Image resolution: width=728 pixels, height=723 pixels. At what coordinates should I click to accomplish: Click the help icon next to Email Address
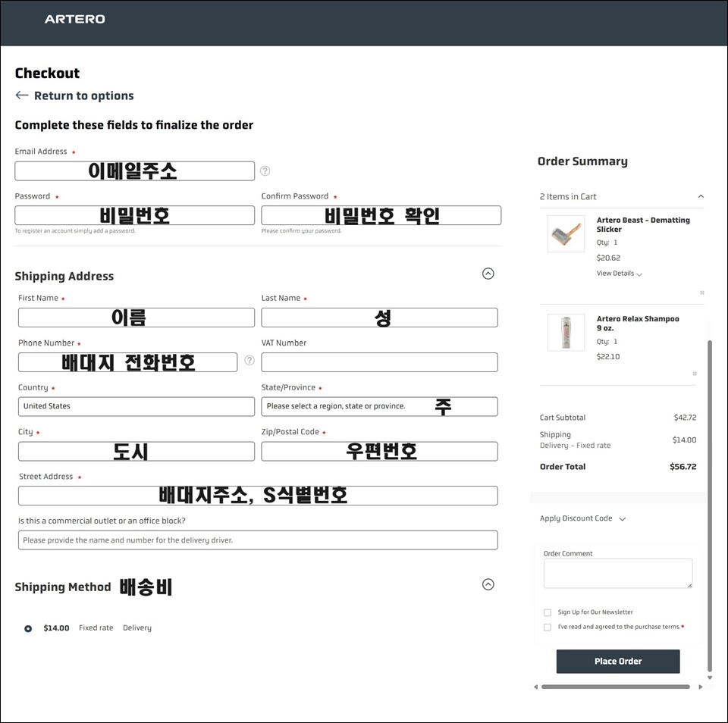point(265,171)
